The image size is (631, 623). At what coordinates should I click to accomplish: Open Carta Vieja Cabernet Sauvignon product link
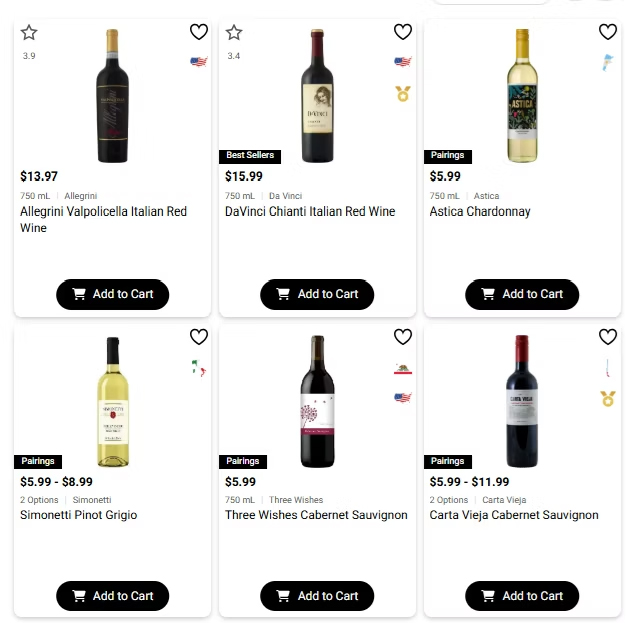(514, 515)
